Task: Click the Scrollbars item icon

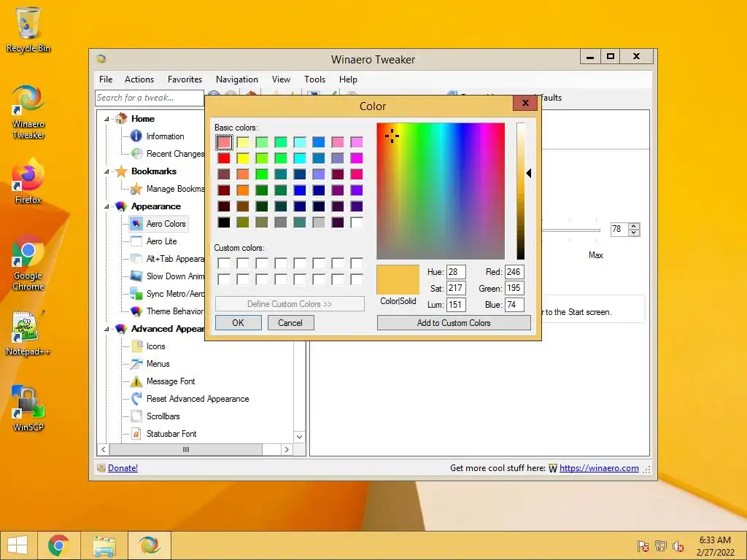Action: [136, 416]
